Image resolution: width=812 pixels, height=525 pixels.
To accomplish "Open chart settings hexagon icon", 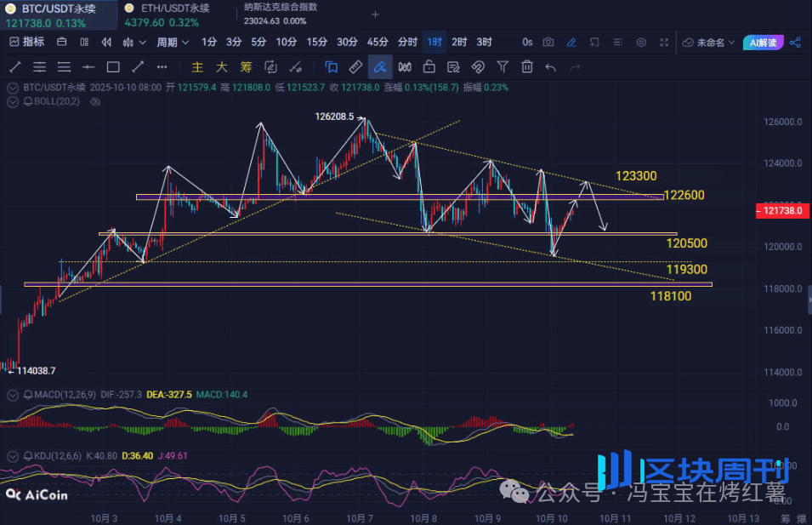I will 640,43.
